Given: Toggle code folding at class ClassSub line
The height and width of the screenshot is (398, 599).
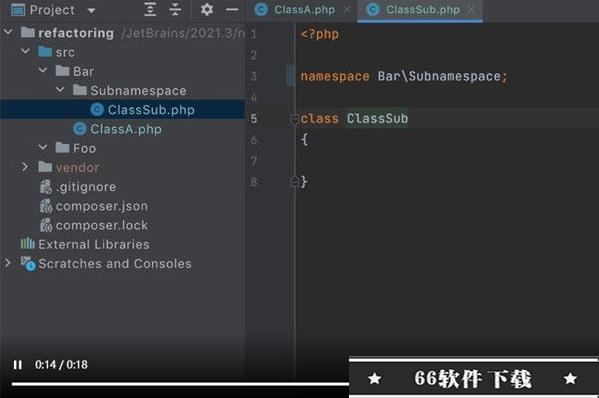Looking at the screenshot, I should click(294, 119).
